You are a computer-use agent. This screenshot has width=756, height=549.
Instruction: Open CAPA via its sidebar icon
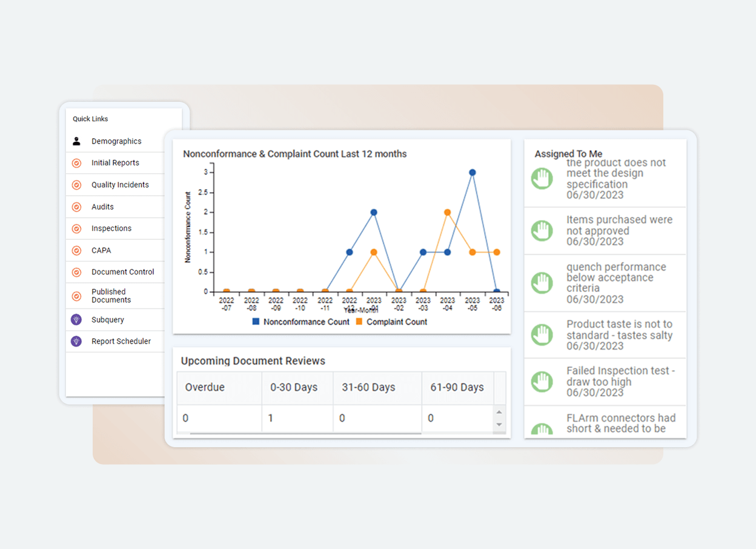click(x=76, y=250)
